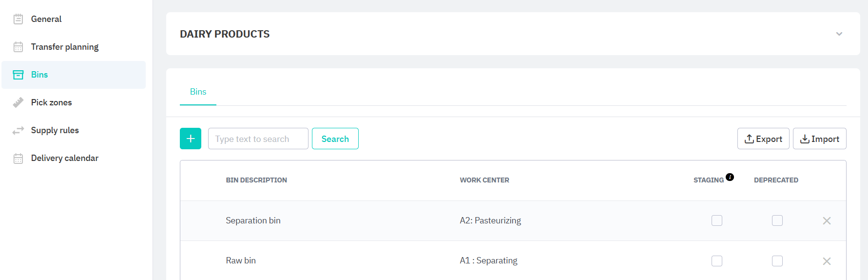868x280 pixels.
Task: Toggle Staging checkbox for Raw bin
Action: pyautogui.click(x=716, y=261)
